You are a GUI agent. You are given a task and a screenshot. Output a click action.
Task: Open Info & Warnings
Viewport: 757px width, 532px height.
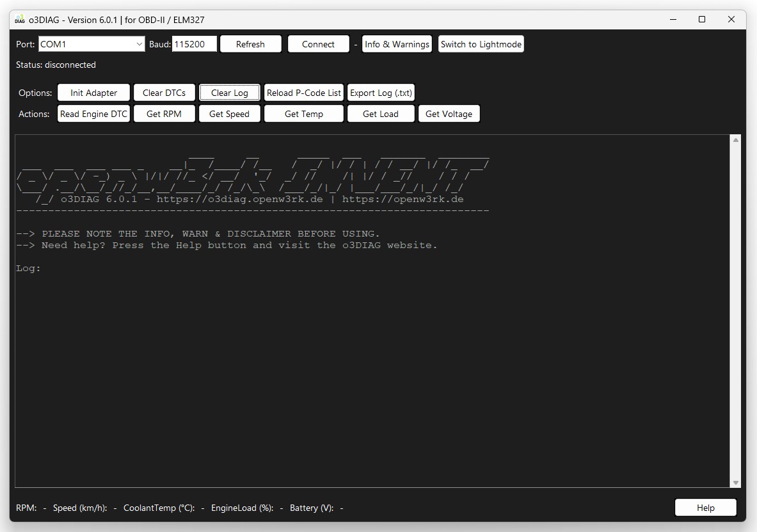point(397,44)
